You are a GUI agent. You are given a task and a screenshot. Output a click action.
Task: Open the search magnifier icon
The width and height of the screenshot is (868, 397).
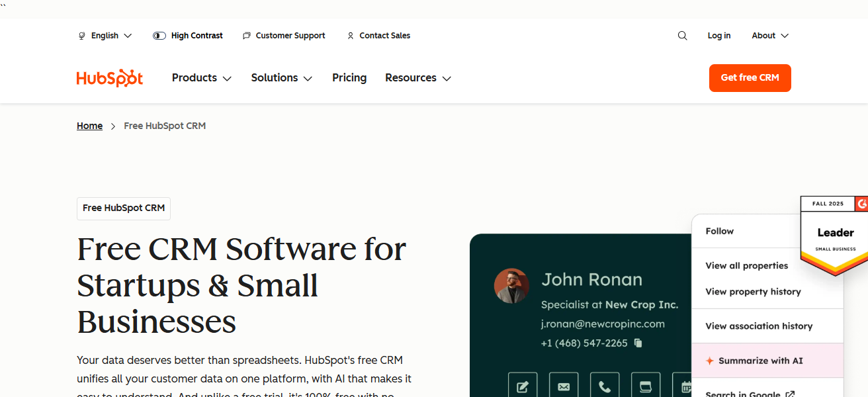point(682,35)
